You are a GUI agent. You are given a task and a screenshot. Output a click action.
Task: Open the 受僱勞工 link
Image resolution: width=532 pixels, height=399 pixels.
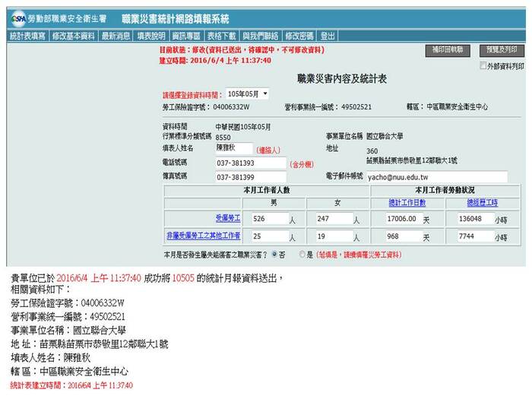228,218
